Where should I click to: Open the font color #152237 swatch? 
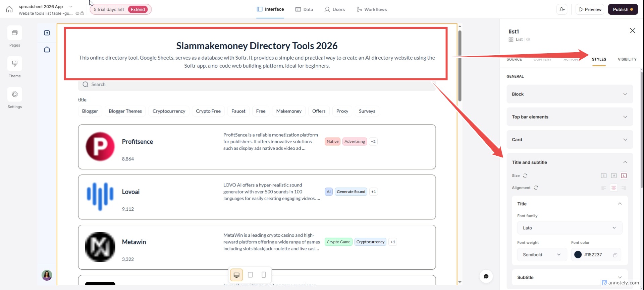tap(578, 255)
